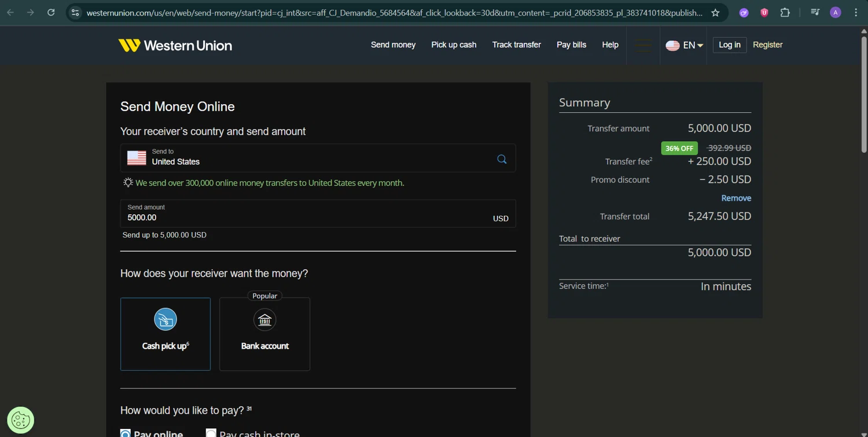This screenshot has width=868, height=437.
Task: Bookmark this page with the star
Action: pos(715,12)
